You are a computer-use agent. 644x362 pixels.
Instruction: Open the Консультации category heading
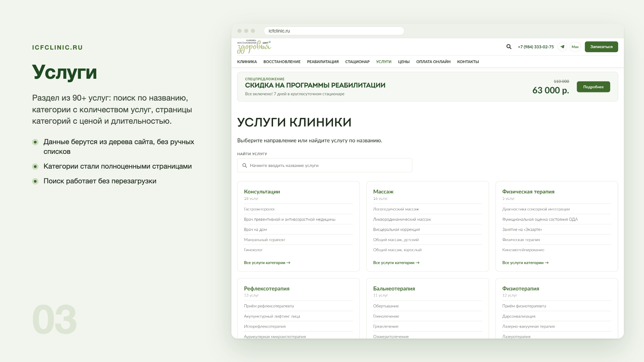(x=262, y=192)
